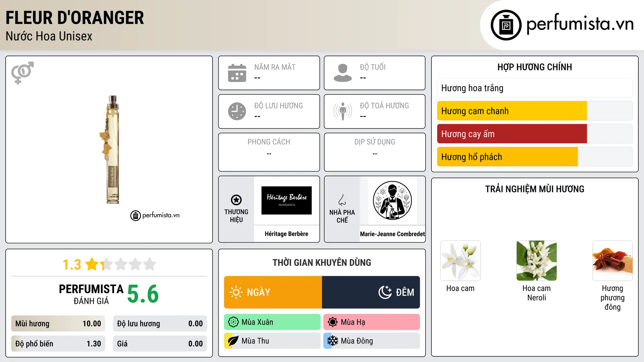This screenshot has width=644, height=362.
Task: Click the Hương hoa trắng accord bar
Action: click(x=535, y=88)
